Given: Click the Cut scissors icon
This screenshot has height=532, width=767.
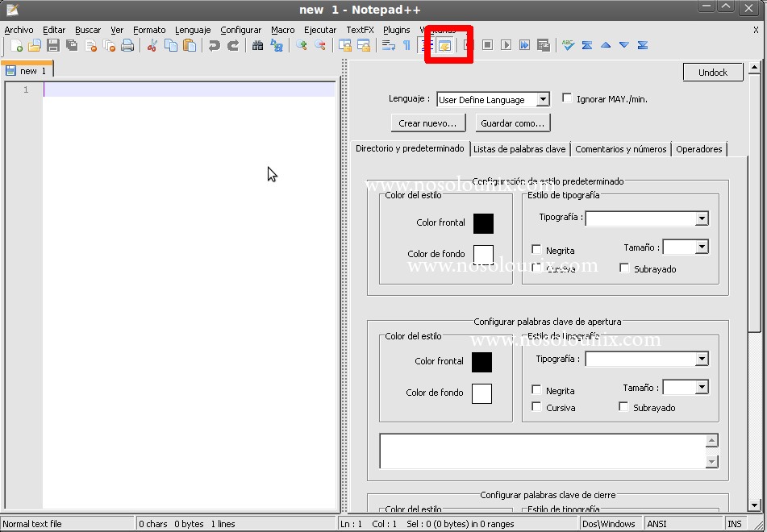Looking at the screenshot, I should [x=152, y=45].
